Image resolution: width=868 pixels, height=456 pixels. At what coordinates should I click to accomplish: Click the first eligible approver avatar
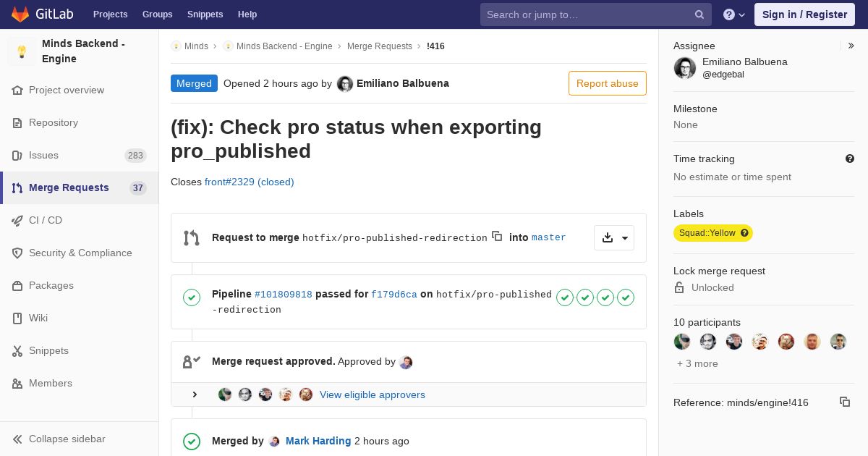tap(225, 394)
